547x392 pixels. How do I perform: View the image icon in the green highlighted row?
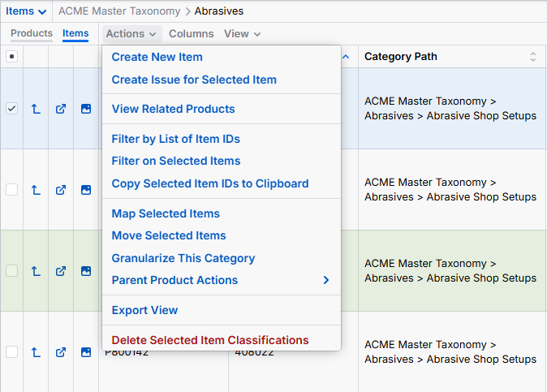[x=86, y=271]
